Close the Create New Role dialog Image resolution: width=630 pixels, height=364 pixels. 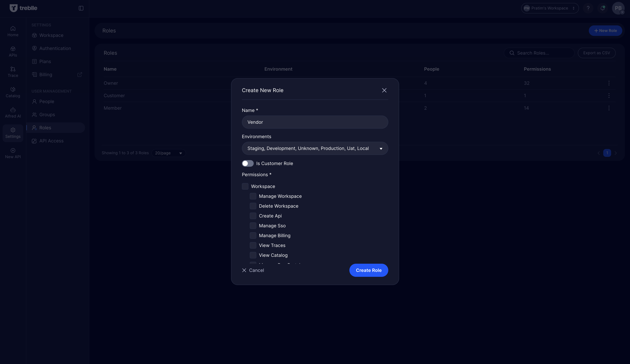point(384,90)
